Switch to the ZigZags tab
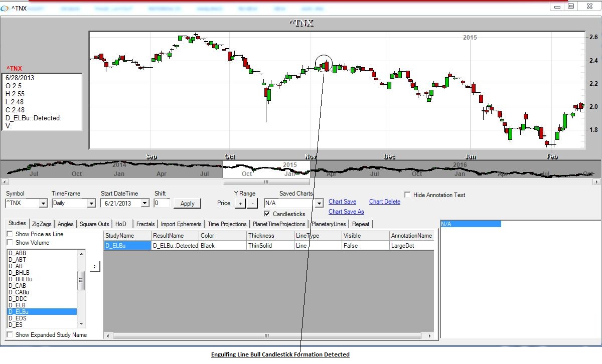The width and height of the screenshot is (602, 364). pos(42,224)
